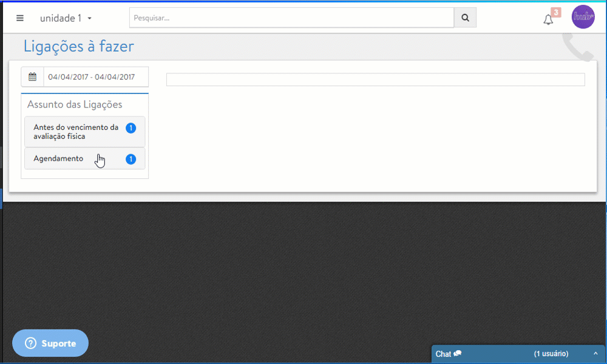Open the purple hub profile avatar

pos(583,17)
